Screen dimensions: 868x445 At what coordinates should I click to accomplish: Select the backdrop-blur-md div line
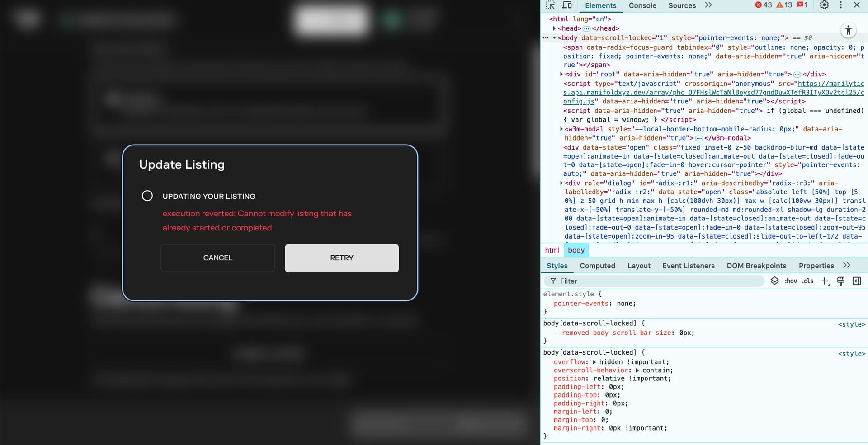(x=714, y=160)
